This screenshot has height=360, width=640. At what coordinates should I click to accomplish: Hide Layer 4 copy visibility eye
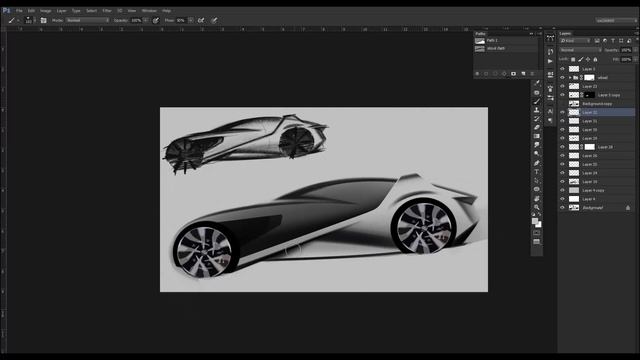(562, 190)
